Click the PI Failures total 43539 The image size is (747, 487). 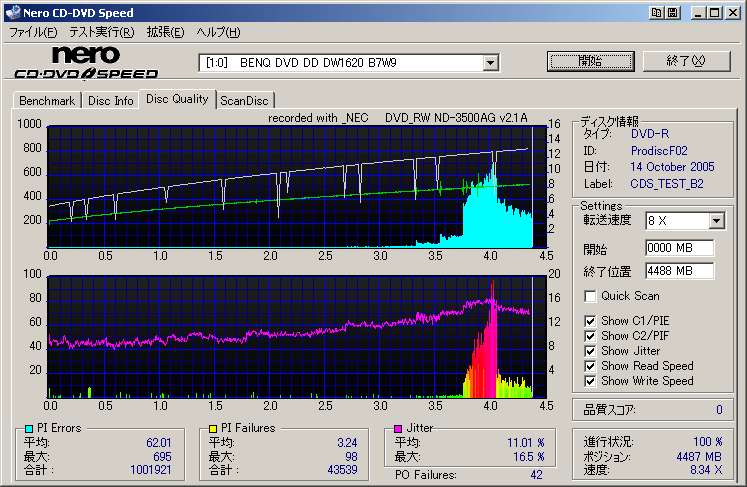[x=342, y=470]
